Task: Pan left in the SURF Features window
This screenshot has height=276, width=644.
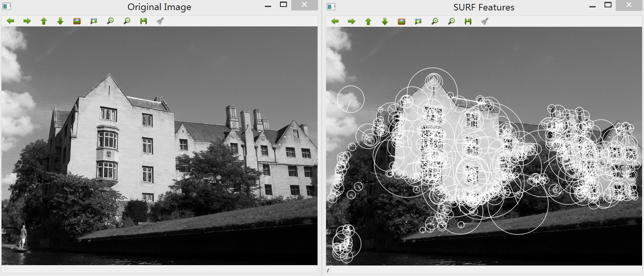Action: click(335, 21)
